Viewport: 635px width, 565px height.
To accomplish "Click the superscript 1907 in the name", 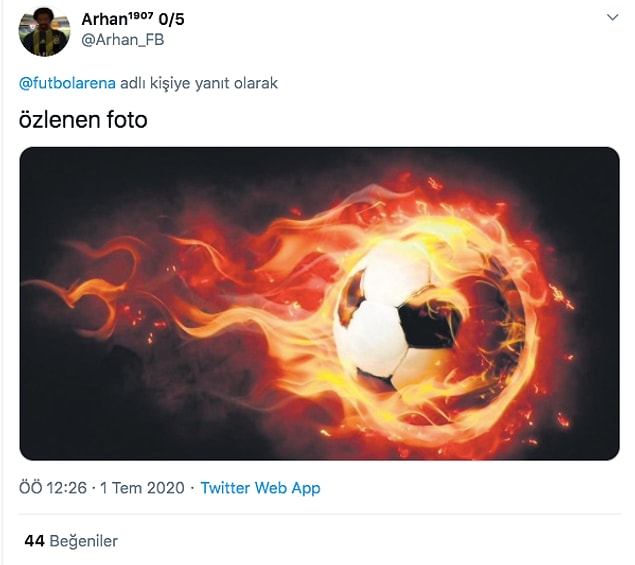I will point(141,15).
